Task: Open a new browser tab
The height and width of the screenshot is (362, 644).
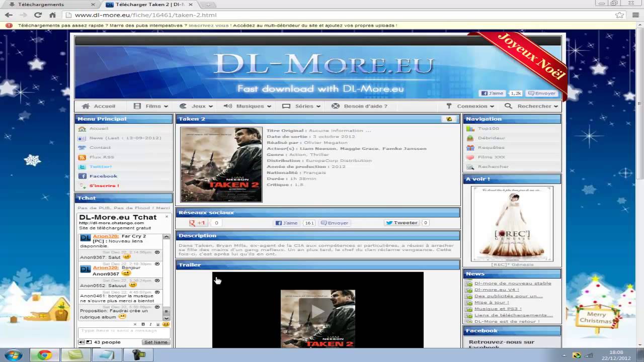Action: coord(208,5)
